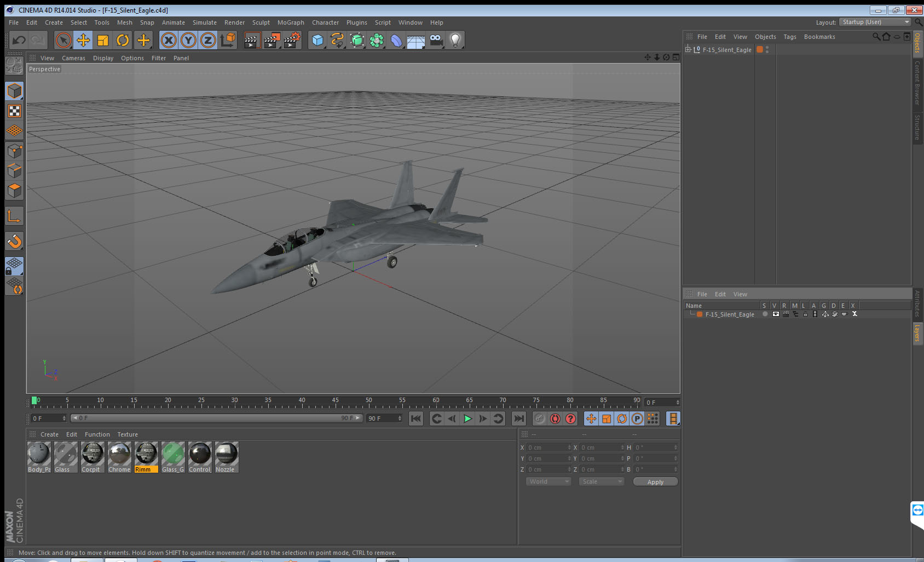The height and width of the screenshot is (562, 924).
Task: Select the Live Selection tool
Action: [63, 40]
